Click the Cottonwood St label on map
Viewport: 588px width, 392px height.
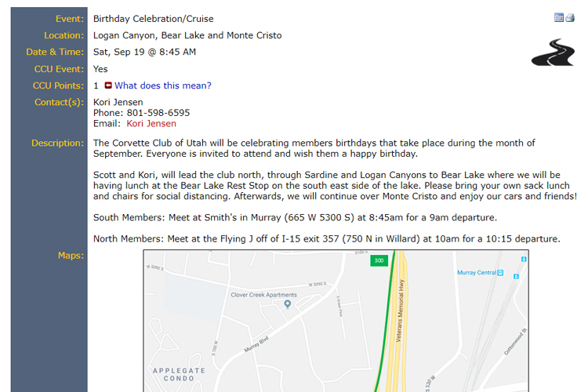tap(515, 342)
